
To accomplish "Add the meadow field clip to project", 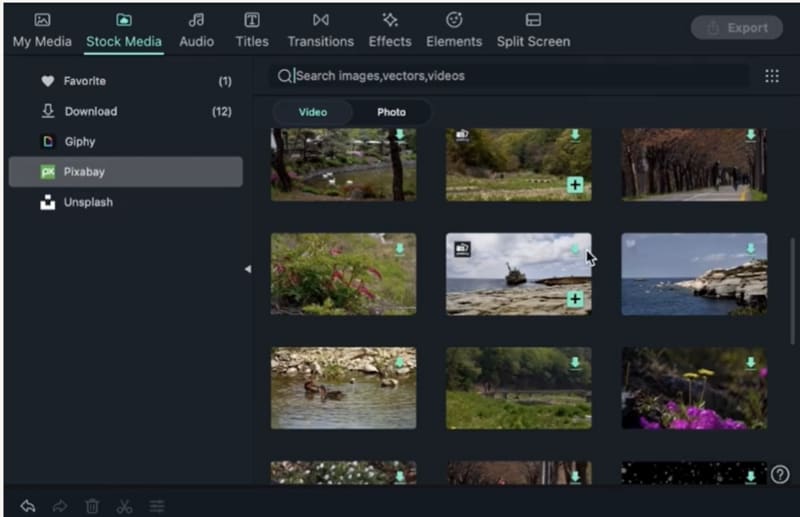I will point(575,185).
